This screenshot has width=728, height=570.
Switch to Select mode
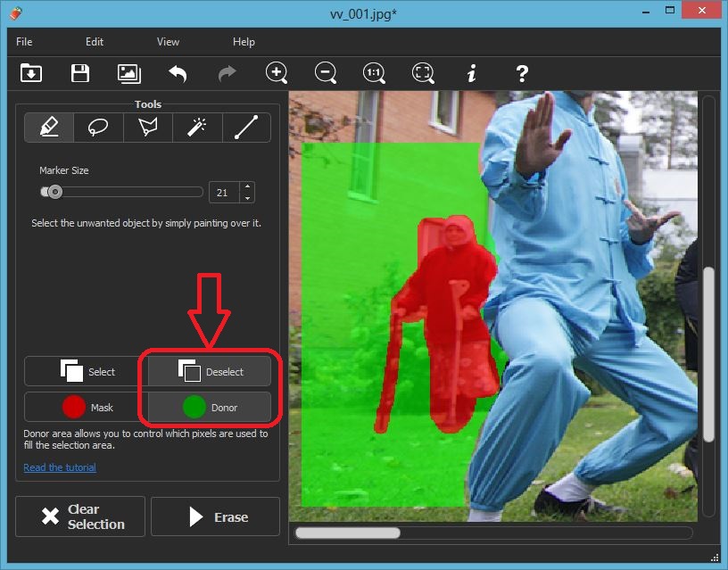point(84,371)
